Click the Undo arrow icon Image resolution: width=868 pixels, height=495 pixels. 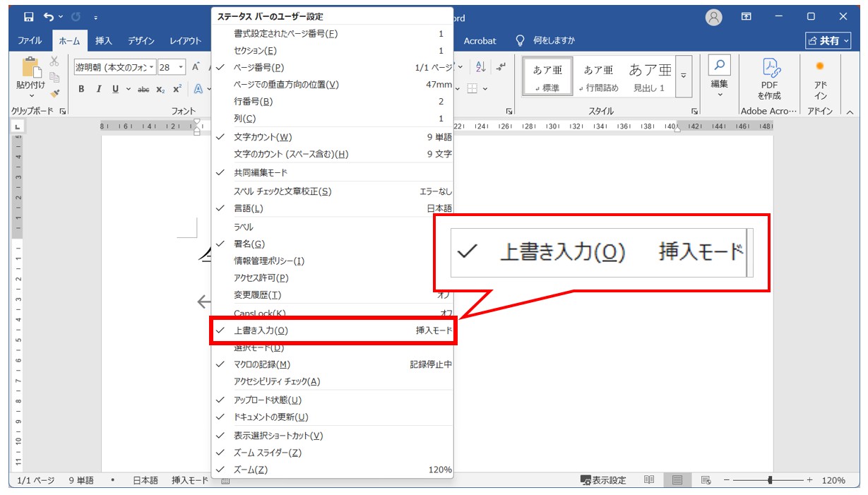click(x=49, y=16)
